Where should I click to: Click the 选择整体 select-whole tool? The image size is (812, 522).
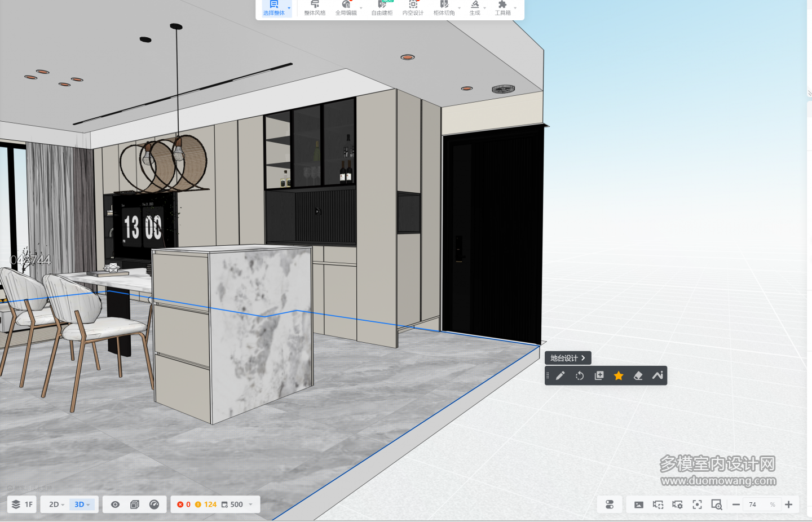point(274,8)
